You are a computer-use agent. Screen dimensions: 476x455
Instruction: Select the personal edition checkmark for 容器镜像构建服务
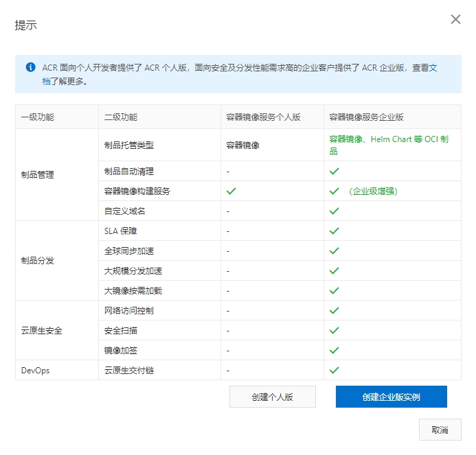click(231, 191)
